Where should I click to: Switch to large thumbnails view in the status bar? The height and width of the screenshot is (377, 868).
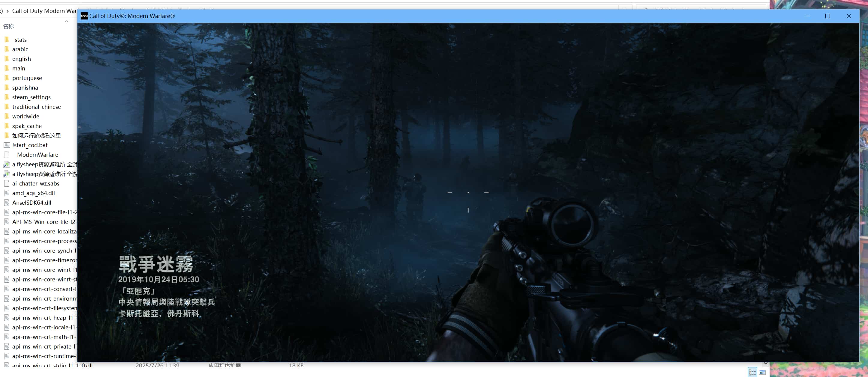click(762, 372)
